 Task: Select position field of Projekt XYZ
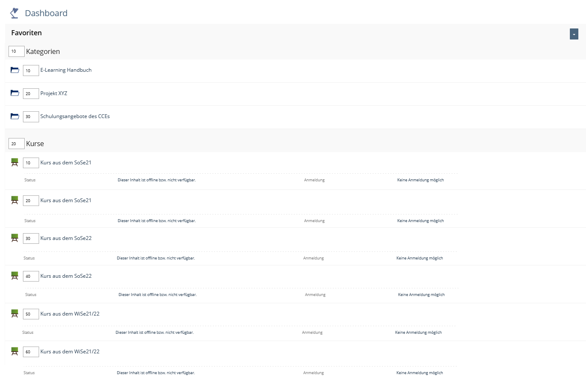point(31,93)
